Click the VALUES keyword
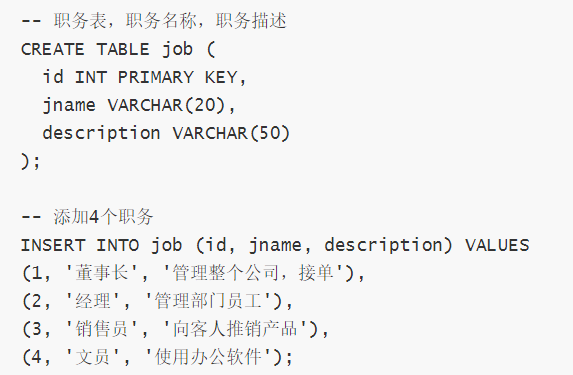The image size is (573, 375). coord(497,246)
